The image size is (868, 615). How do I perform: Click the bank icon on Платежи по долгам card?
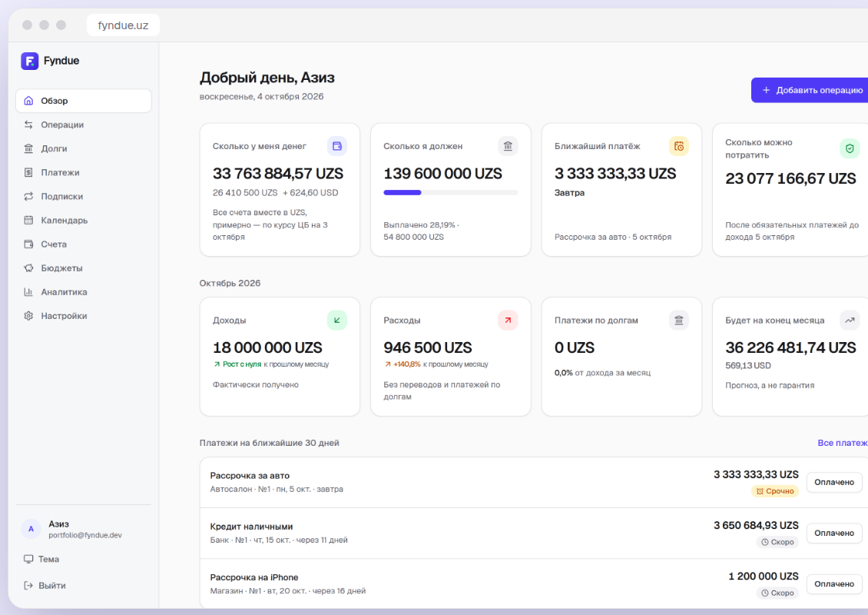[679, 321]
